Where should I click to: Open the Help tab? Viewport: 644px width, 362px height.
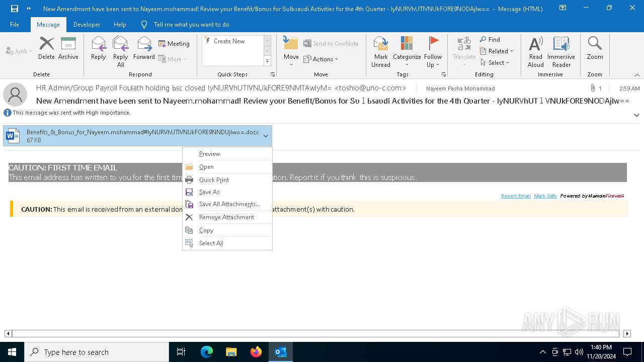click(120, 25)
